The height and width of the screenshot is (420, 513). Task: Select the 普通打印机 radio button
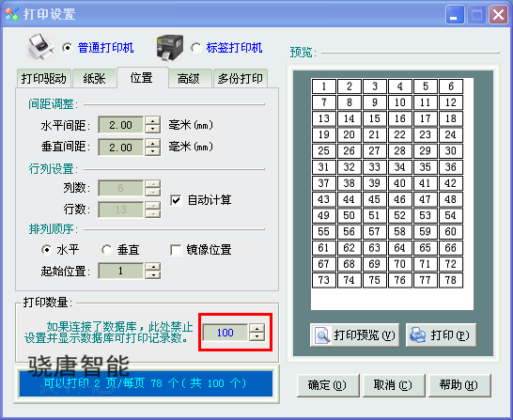point(68,48)
